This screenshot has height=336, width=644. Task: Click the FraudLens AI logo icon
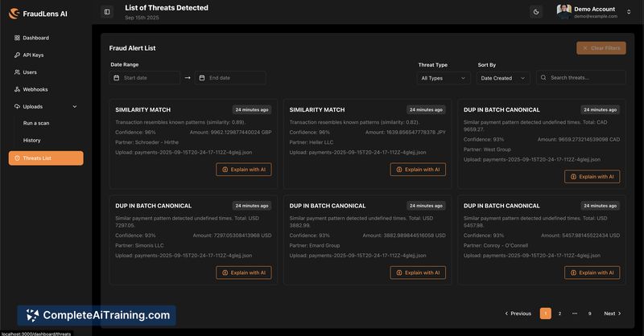pyautogui.click(x=14, y=14)
